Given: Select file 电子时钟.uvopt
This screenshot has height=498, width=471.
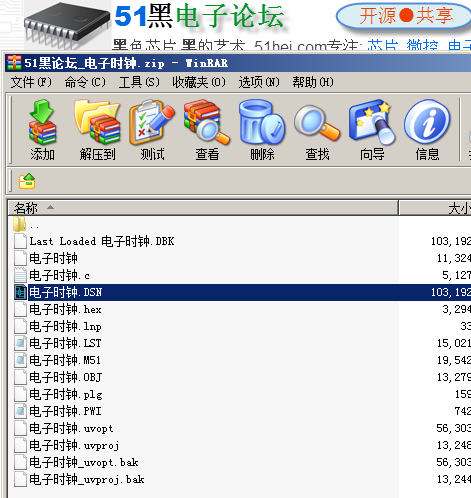Looking at the screenshot, I should point(71,428).
